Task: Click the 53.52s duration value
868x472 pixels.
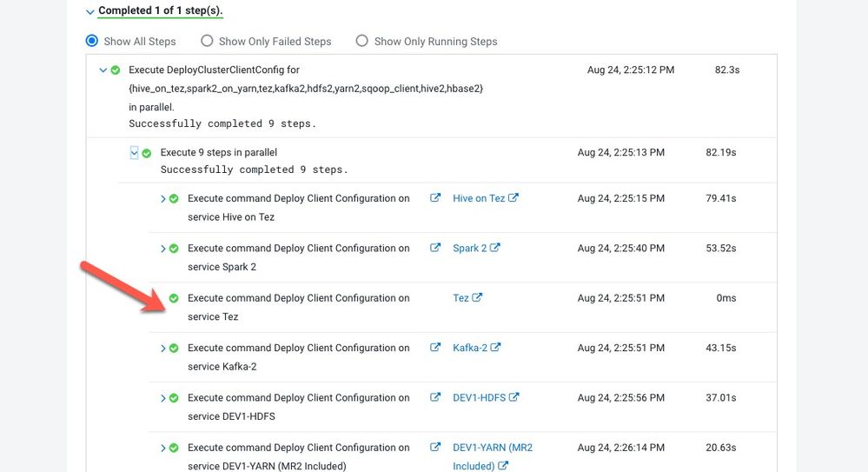Action: tap(721, 249)
